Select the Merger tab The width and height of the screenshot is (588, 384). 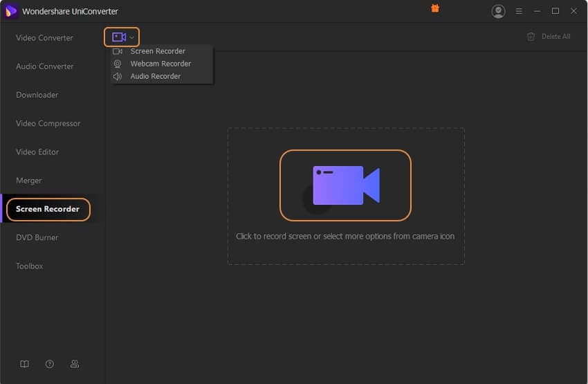pos(28,181)
